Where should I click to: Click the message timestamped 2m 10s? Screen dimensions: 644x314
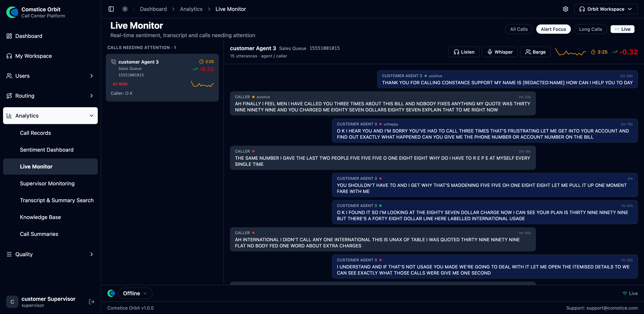383,158
